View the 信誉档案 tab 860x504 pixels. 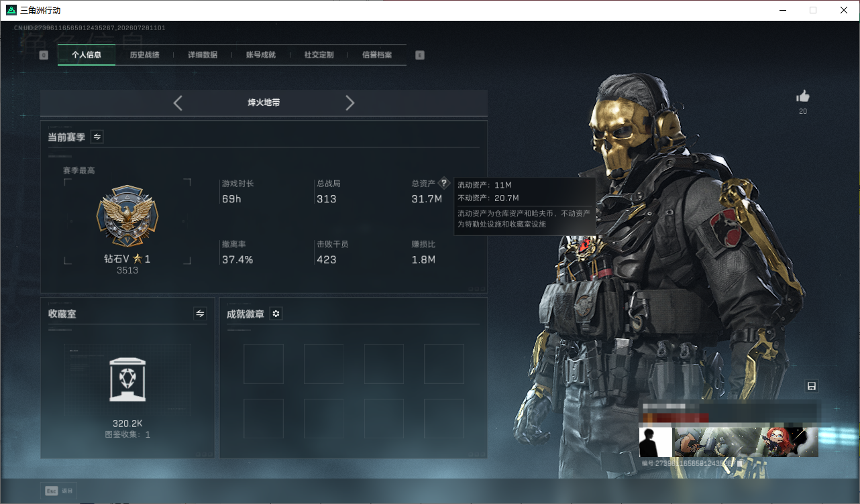click(x=377, y=55)
